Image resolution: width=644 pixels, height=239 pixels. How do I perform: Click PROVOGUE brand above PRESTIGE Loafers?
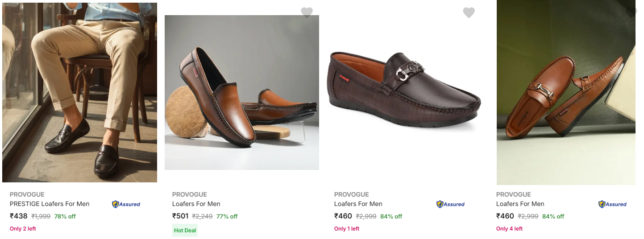[27, 194]
